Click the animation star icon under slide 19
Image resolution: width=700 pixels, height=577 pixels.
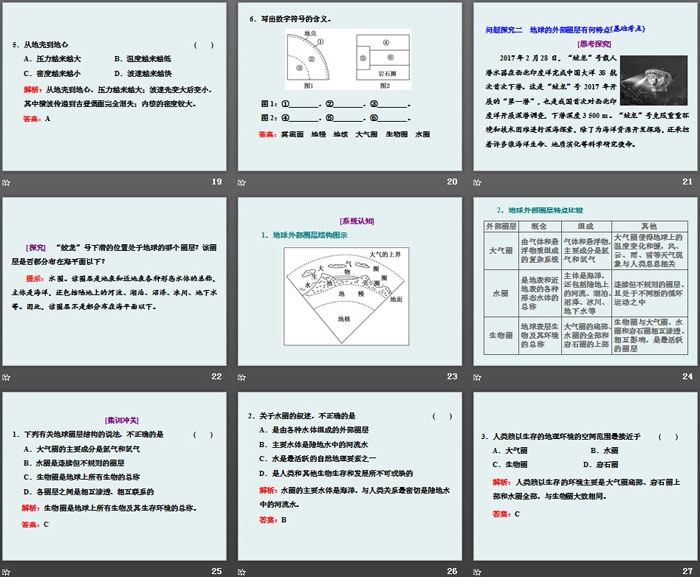[x=6, y=182]
